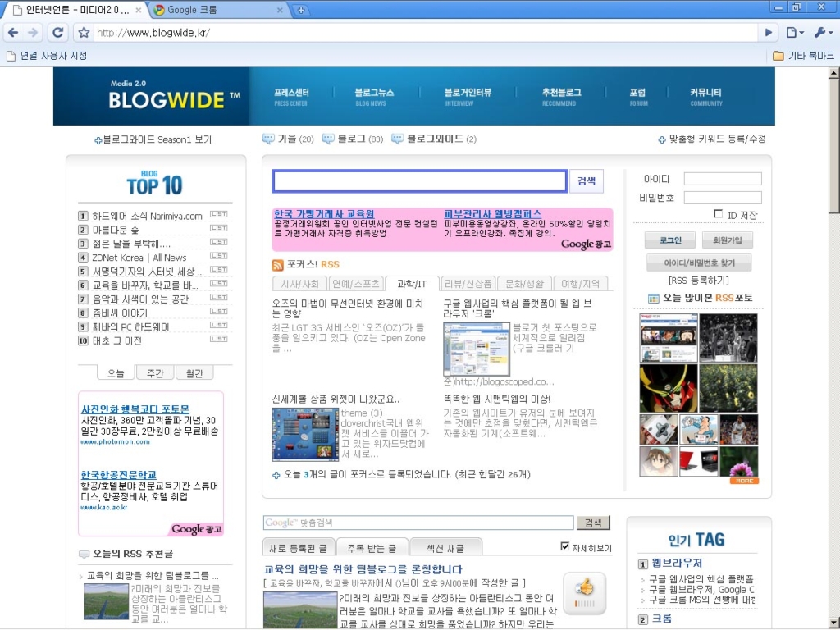Click the LIST icon for 아름다운 숲
The image size is (840, 630).
(218, 228)
